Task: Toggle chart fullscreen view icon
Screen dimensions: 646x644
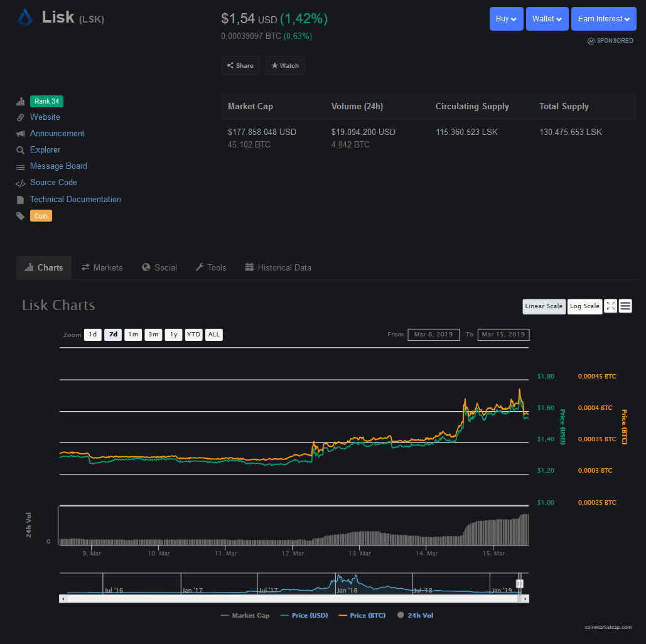Action: pos(611,306)
